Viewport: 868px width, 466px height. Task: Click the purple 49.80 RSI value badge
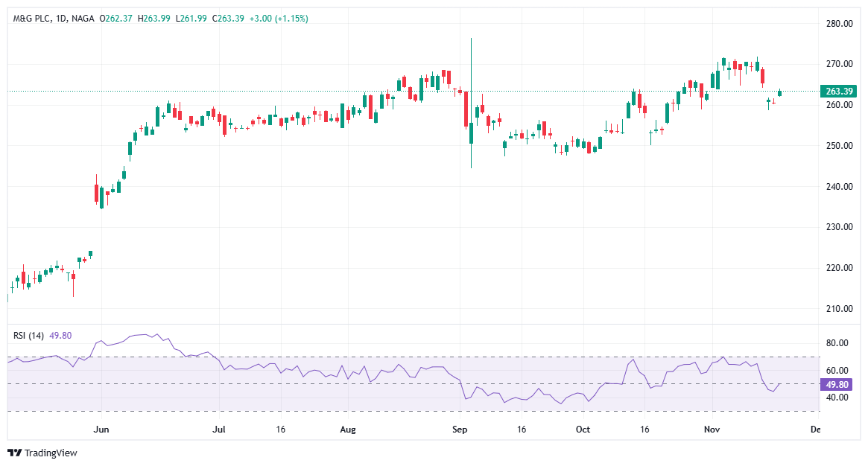pos(835,384)
